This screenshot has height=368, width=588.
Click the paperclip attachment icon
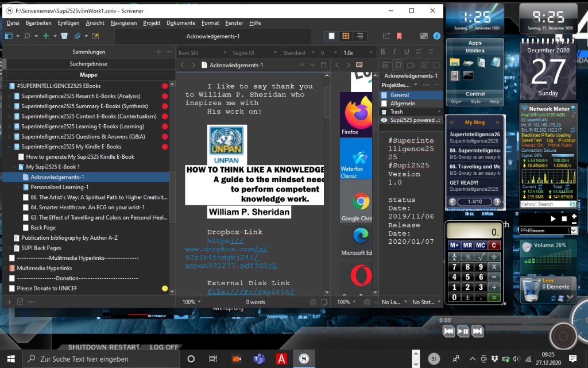(78, 36)
